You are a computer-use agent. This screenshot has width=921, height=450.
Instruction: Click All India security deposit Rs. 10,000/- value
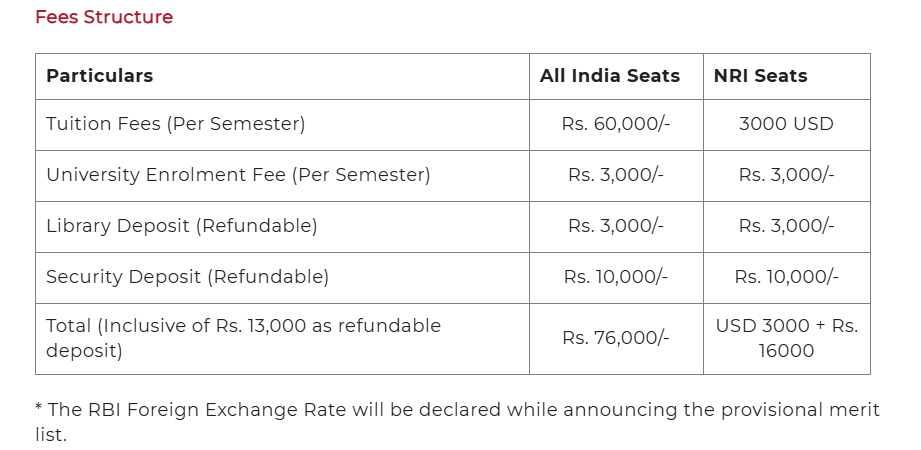tap(616, 277)
